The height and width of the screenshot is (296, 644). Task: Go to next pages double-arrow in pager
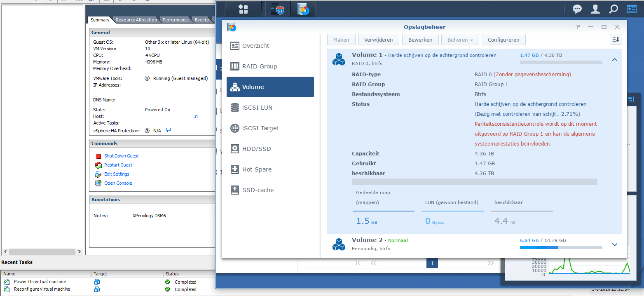click(490, 263)
